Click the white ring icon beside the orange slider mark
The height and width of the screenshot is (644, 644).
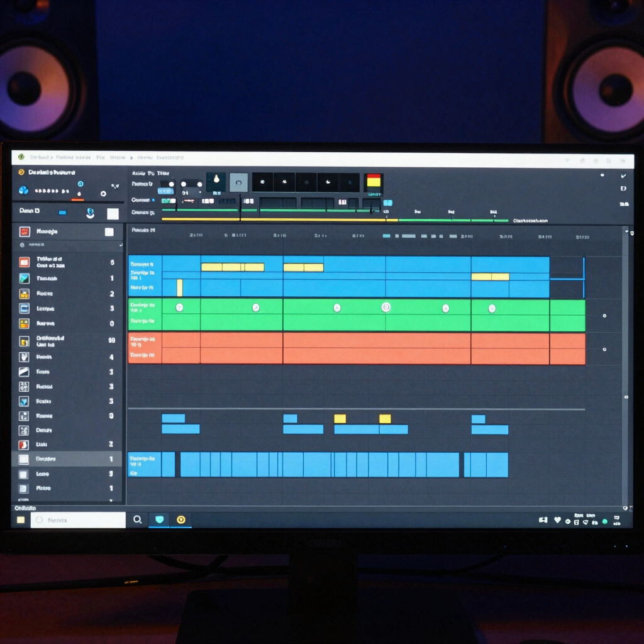click(x=103, y=194)
